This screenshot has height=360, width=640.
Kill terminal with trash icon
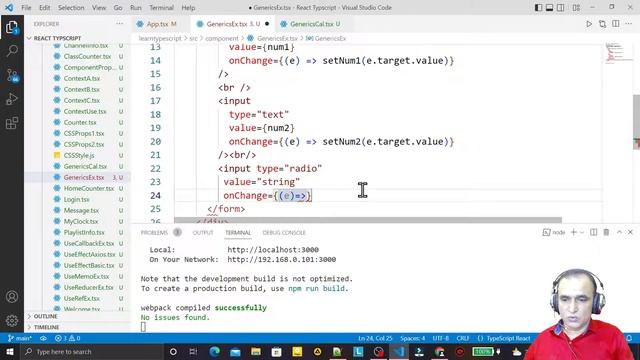[x=606, y=232]
